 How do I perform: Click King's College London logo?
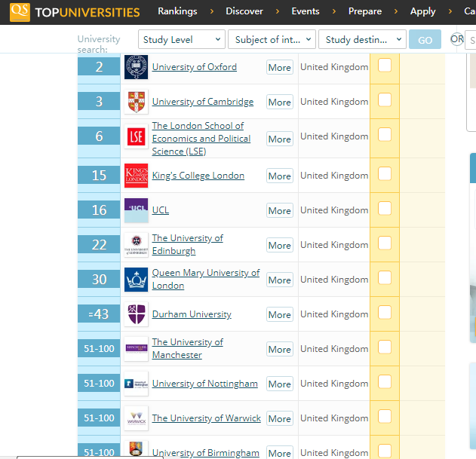point(137,176)
